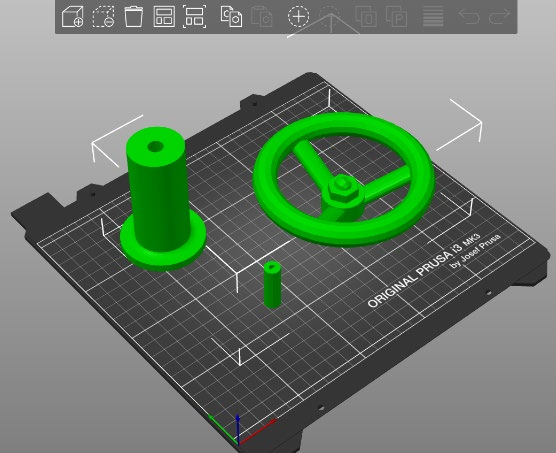Click the Split to parts P icon
556x453 pixels.
tap(396, 16)
